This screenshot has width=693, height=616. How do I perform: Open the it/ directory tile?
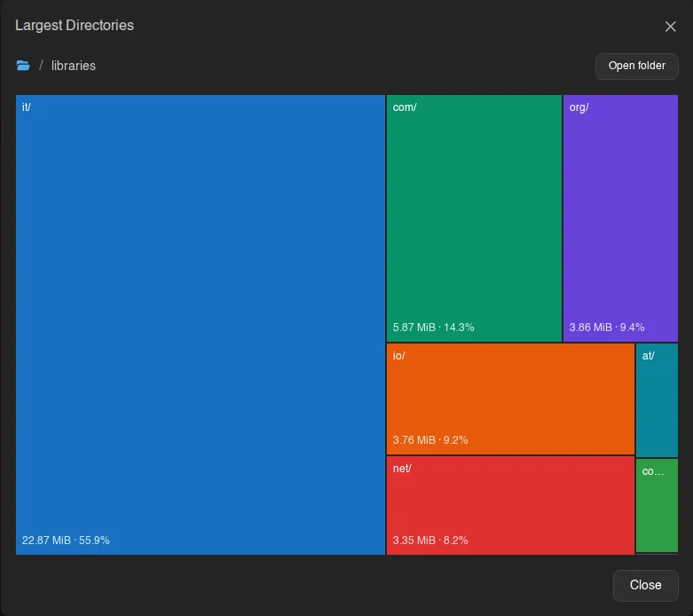[201, 325]
